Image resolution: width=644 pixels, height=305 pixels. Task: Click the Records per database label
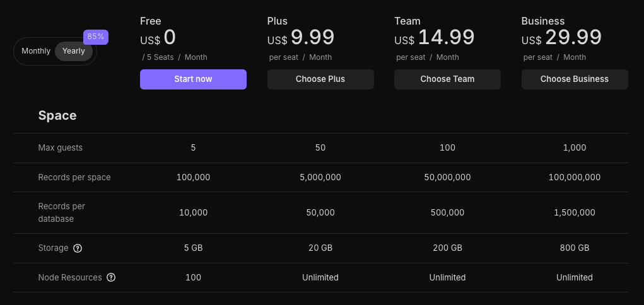click(61, 212)
